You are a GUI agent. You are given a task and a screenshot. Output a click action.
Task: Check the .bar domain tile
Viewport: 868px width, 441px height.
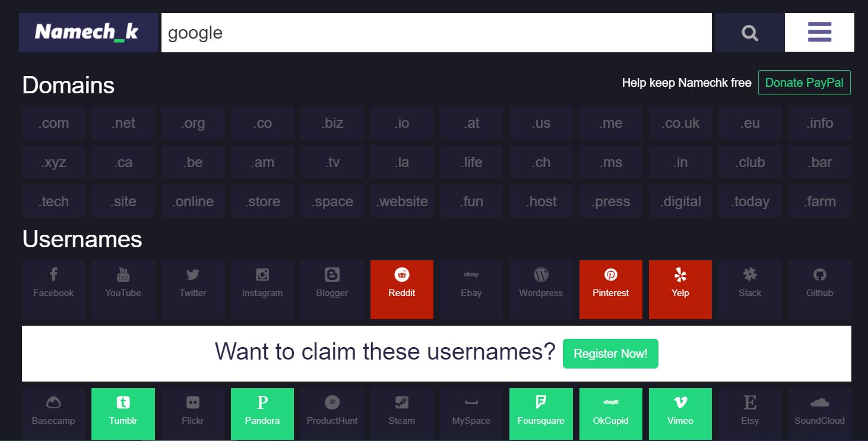820,162
